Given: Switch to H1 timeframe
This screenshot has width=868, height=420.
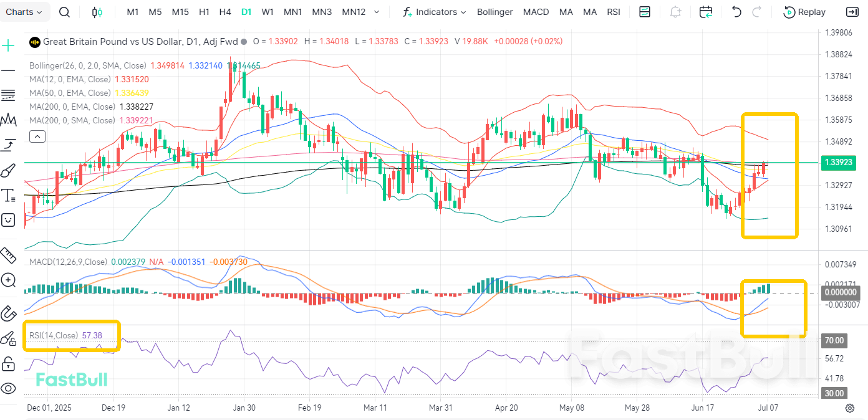Looking at the screenshot, I should 204,12.
